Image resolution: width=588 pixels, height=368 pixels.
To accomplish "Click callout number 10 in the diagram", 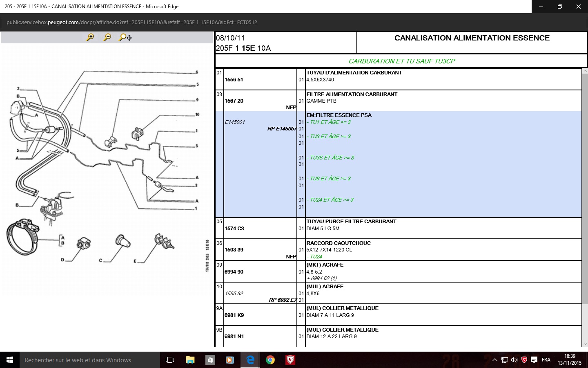I will 197,114.
